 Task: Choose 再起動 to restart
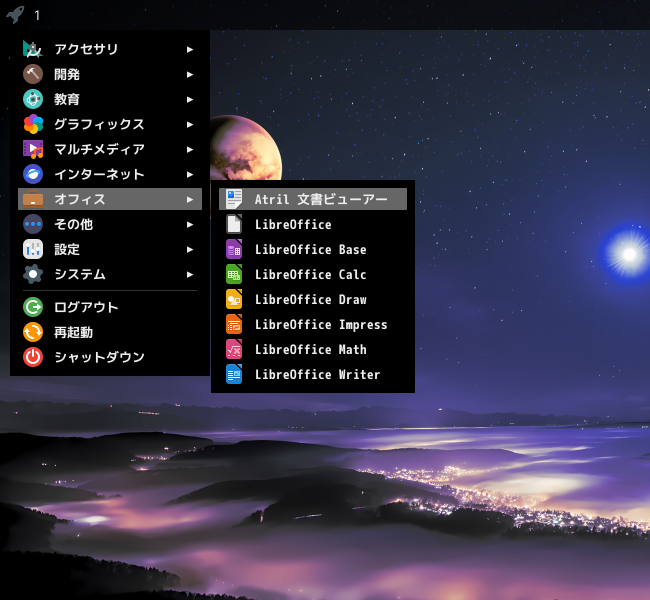click(110, 332)
